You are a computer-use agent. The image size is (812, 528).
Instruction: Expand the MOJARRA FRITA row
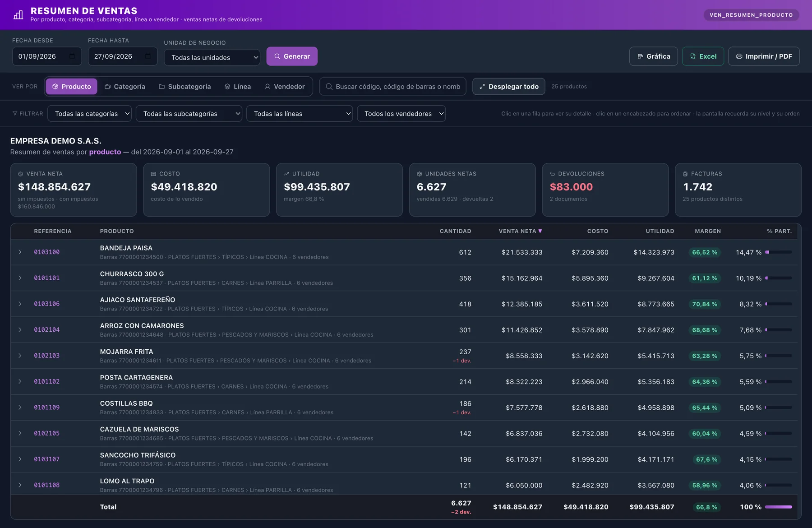click(20, 356)
